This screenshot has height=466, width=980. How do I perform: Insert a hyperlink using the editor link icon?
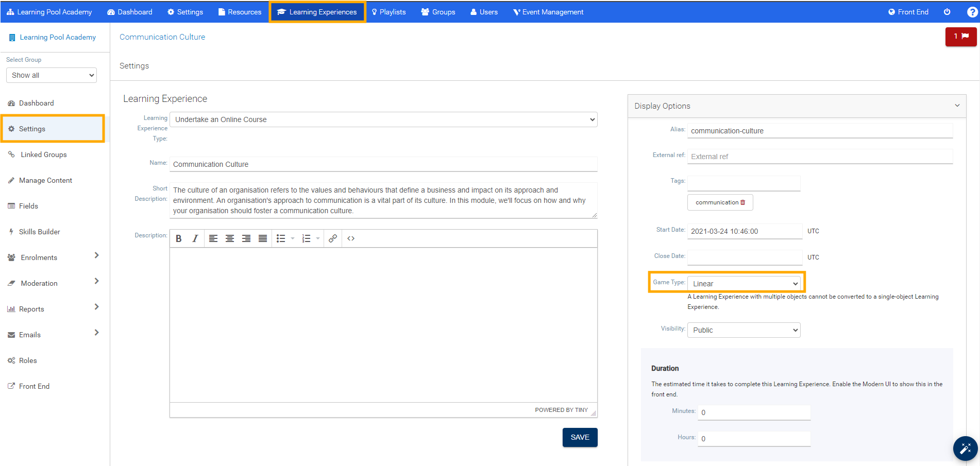click(332, 238)
